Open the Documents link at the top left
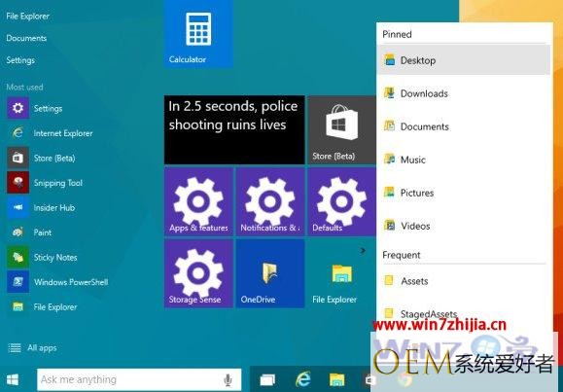 pyautogui.click(x=26, y=38)
